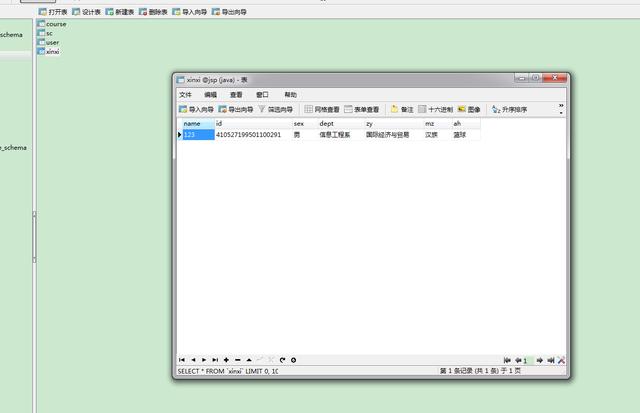Click the sex column header
This screenshot has height=413, width=640.
tap(305, 124)
